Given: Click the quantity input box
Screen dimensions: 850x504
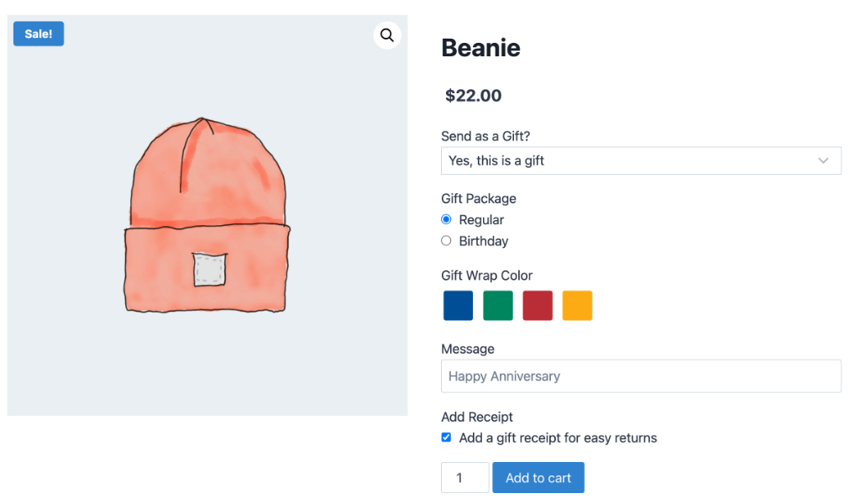Looking at the screenshot, I should [x=465, y=477].
